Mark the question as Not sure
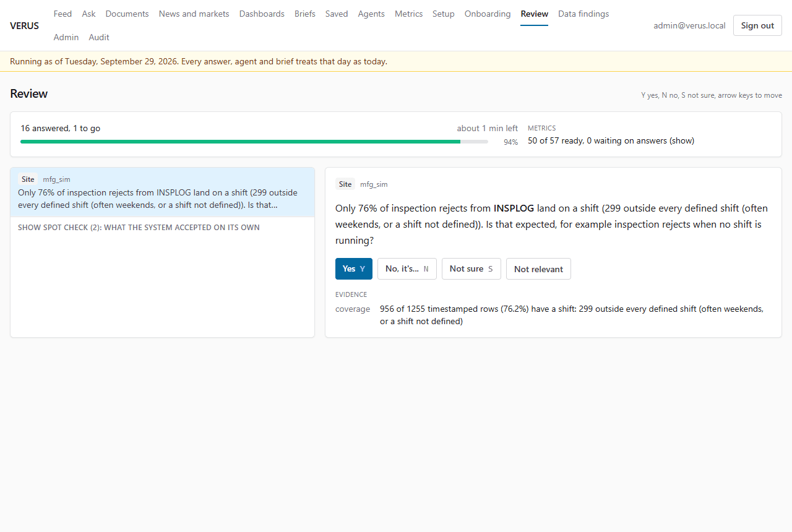The image size is (792, 532). (471, 268)
